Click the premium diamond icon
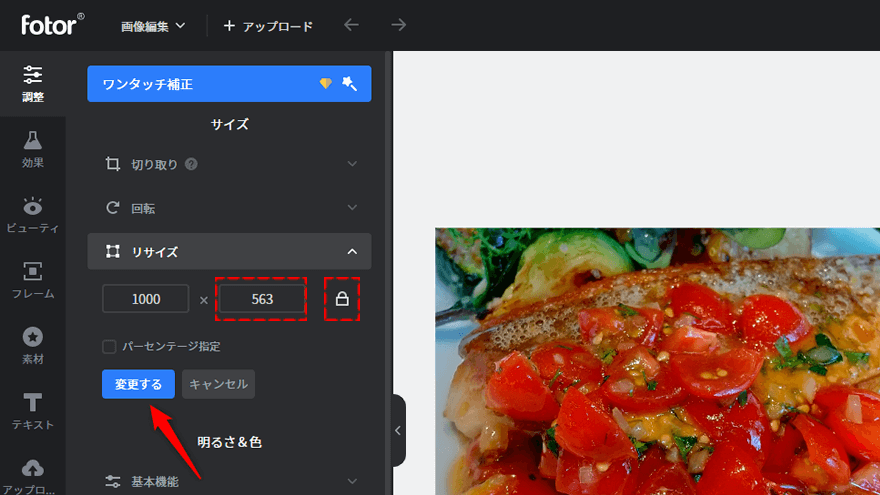The height and width of the screenshot is (495, 880). point(326,84)
